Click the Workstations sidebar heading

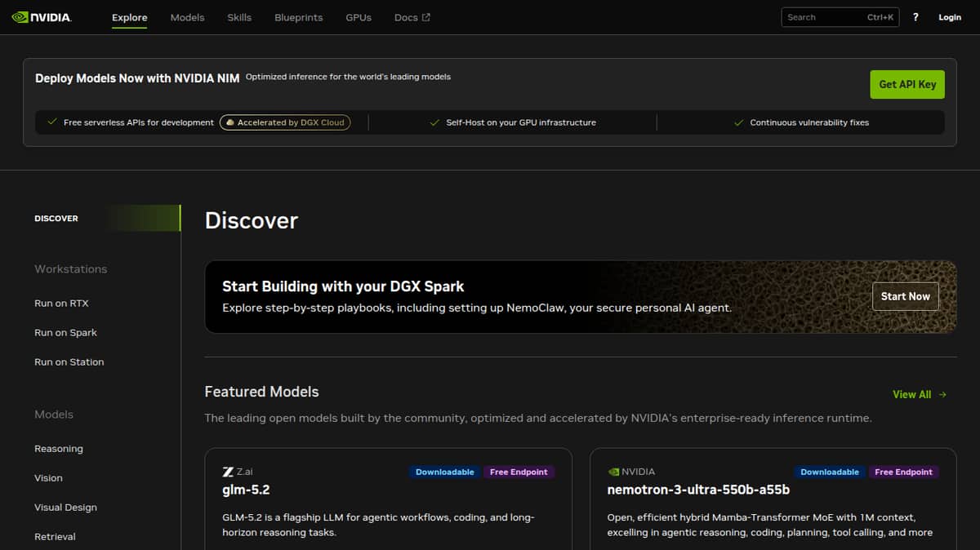click(x=70, y=269)
